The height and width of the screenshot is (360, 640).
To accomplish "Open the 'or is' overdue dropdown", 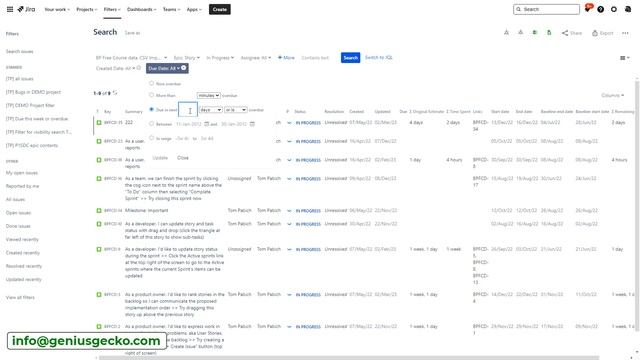I will pyautogui.click(x=236, y=110).
